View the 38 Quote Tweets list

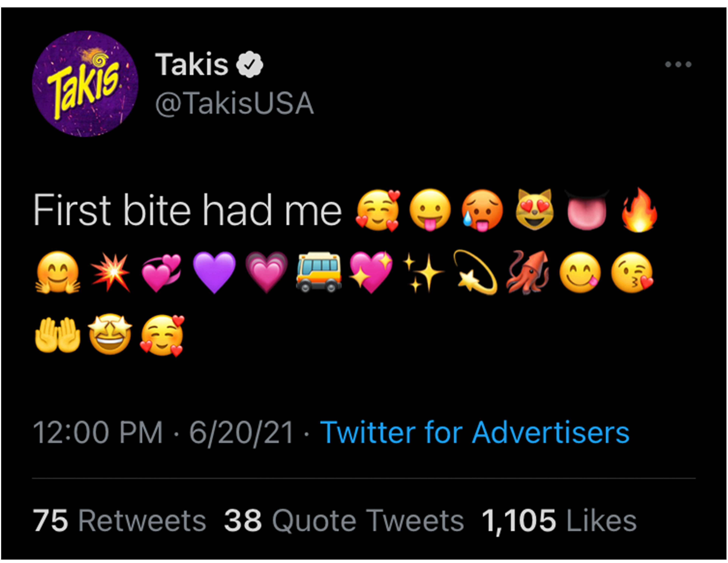click(344, 520)
